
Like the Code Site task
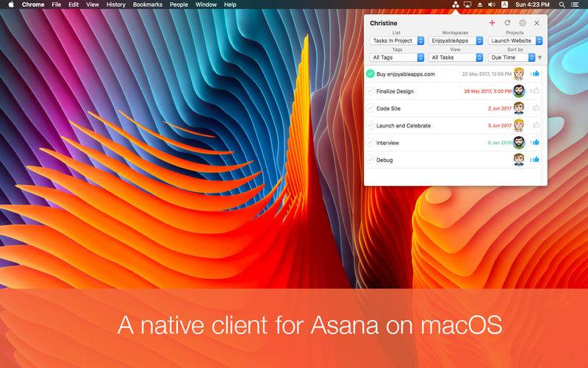[536, 107]
